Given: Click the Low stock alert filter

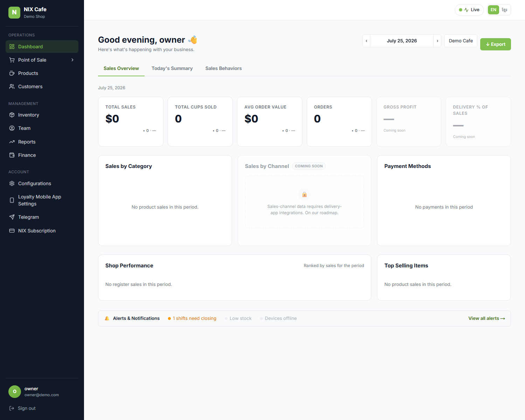Looking at the screenshot, I should 238,318.
